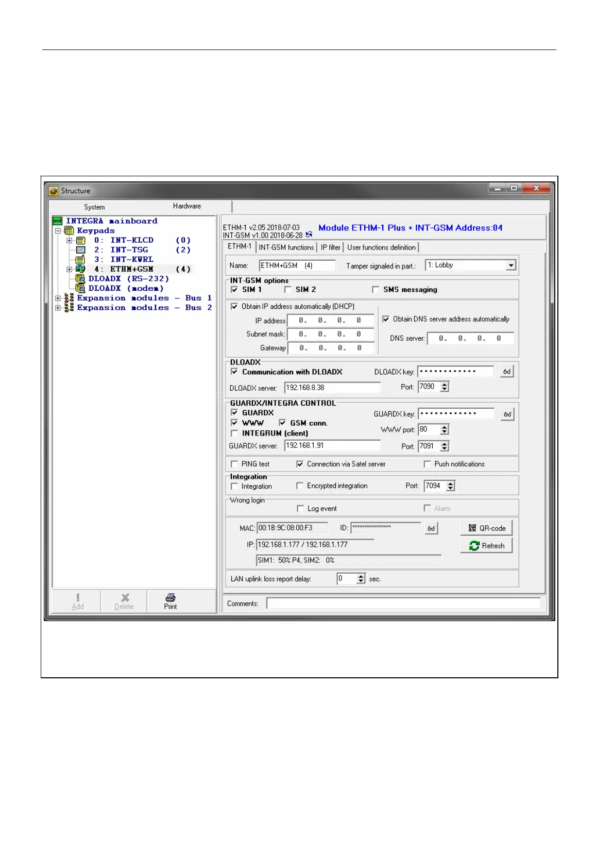
Task: Expand Expansion modules Bus 2 node
Action: (58, 308)
